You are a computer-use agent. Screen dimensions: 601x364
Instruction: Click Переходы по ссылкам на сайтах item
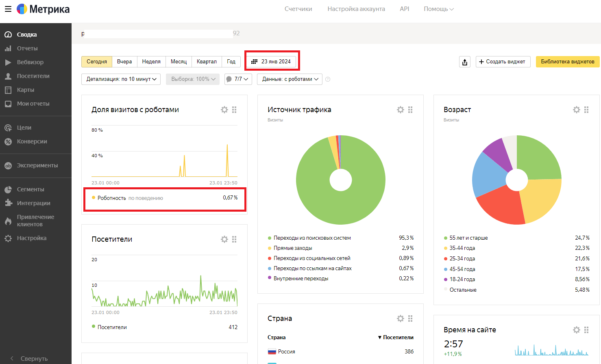[313, 269]
